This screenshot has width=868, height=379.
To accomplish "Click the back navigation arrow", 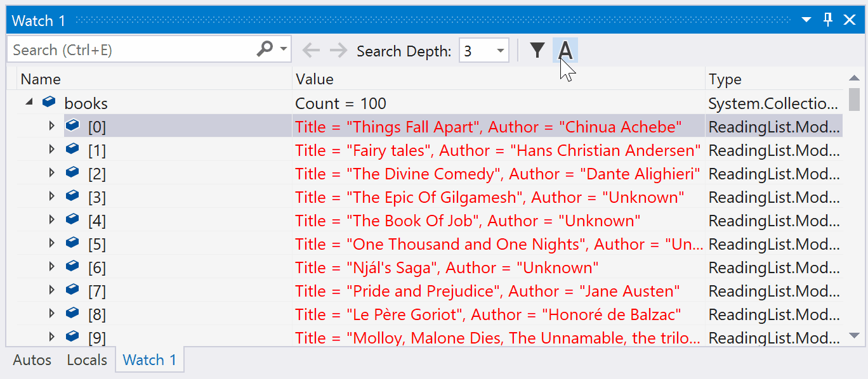I will (x=311, y=50).
